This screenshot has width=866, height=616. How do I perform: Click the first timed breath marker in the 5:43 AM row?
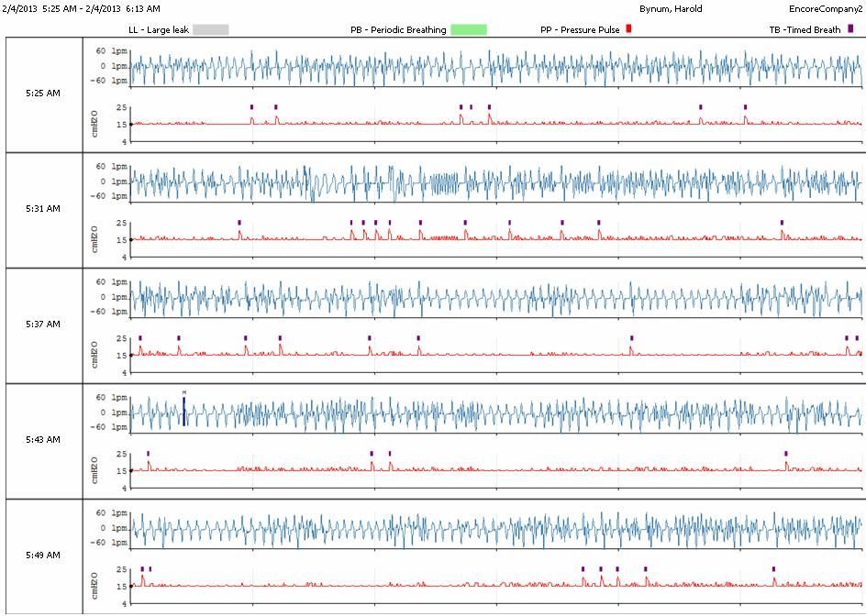[148, 453]
